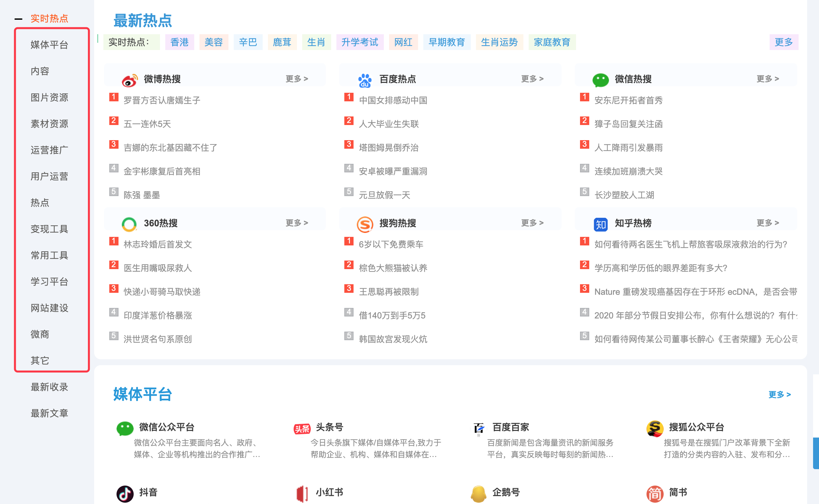Click the 企鹅号 penguin icon
819x504 pixels.
pyautogui.click(x=479, y=494)
